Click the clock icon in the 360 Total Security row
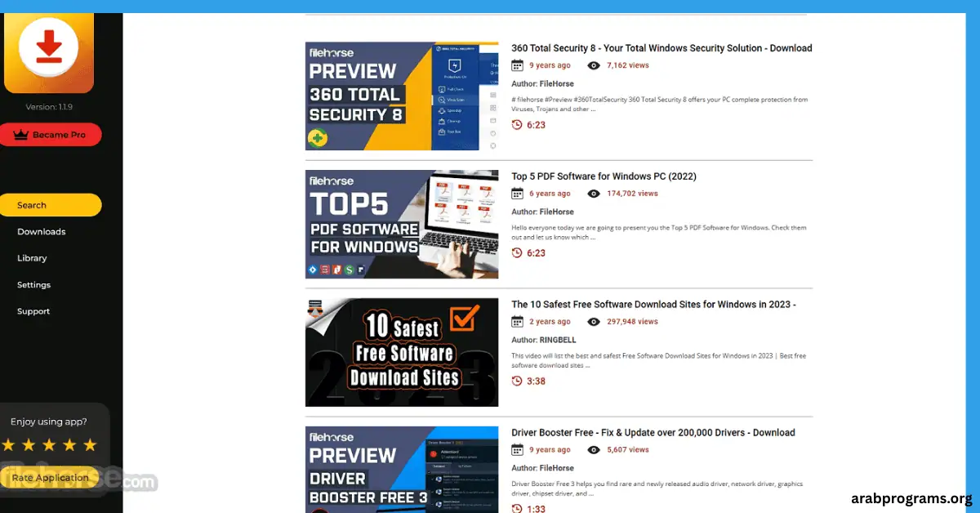Image resolution: width=980 pixels, height=513 pixels. (517, 125)
